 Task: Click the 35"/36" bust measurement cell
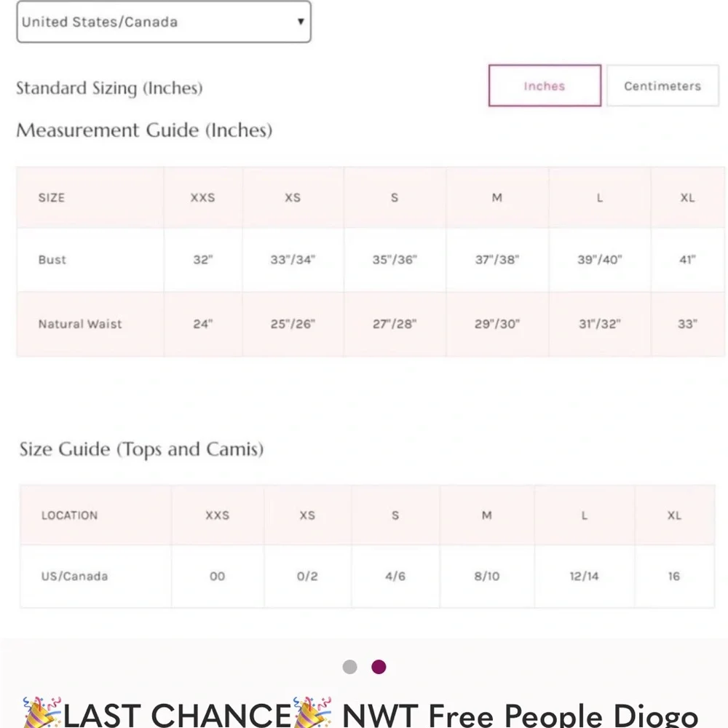coord(394,260)
